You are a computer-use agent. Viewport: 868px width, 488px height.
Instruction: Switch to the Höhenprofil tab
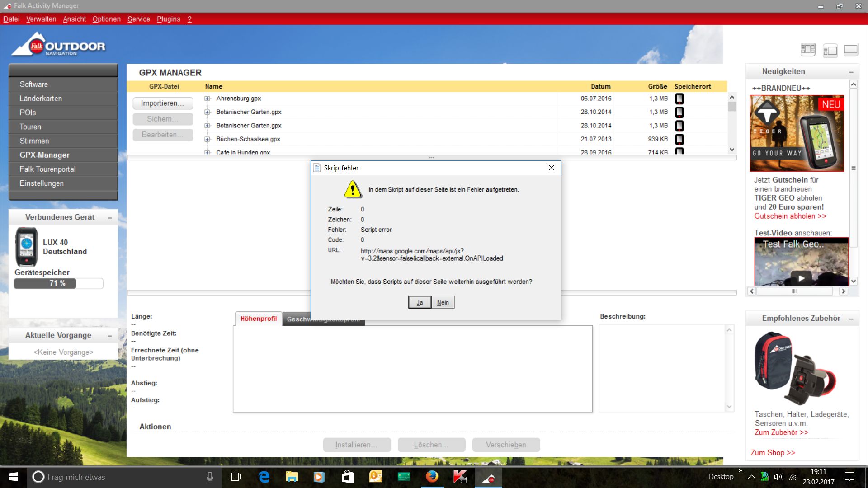(x=258, y=319)
